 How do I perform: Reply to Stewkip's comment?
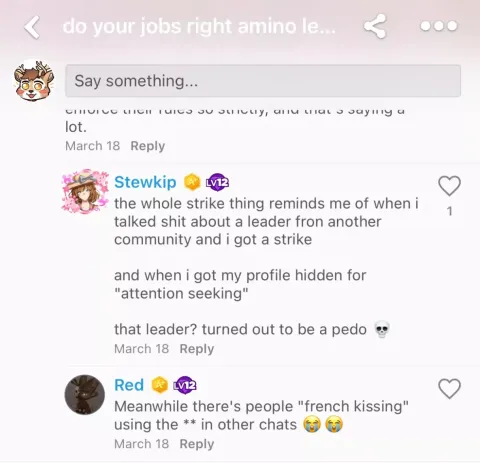(x=197, y=349)
